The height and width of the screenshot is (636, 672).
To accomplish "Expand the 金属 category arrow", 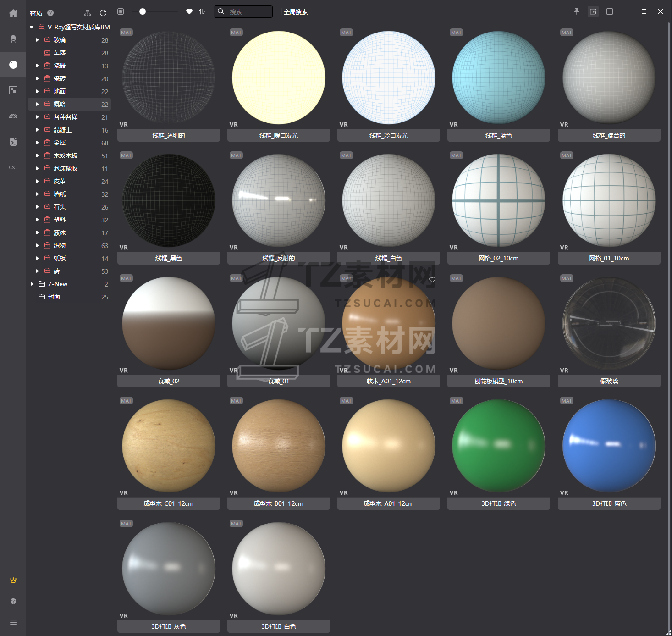I will click(x=37, y=143).
